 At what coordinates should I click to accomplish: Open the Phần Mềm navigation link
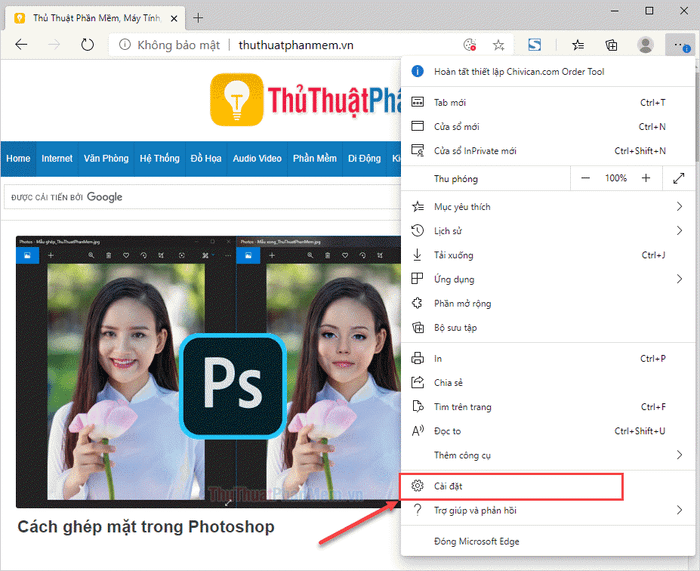315,158
